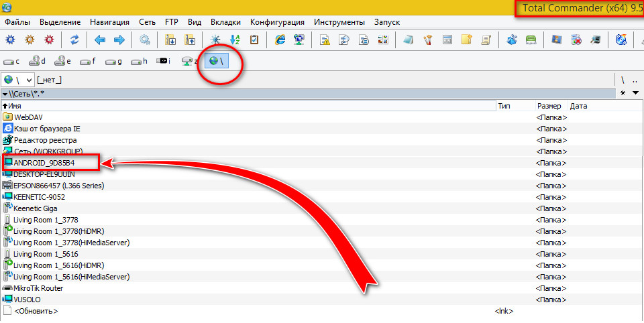This screenshot has height=323, width=644.
Task: Switch to drive c
Action: (11, 62)
